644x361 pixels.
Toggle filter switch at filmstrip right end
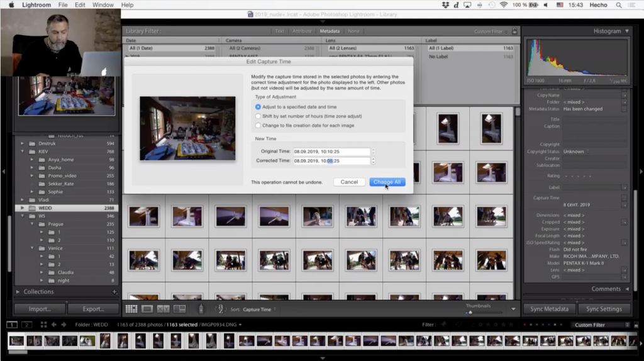(x=636, y=325)
